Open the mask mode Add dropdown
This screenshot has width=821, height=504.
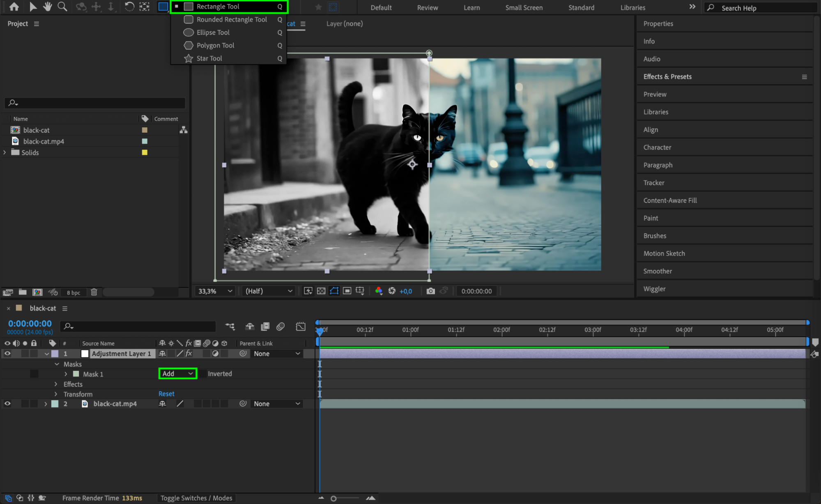click(x=177, y=373)
